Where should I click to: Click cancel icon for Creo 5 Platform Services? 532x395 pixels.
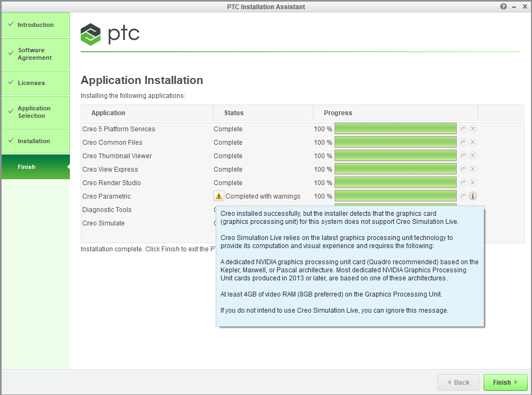pyautogui.click(x=473, y=129)
